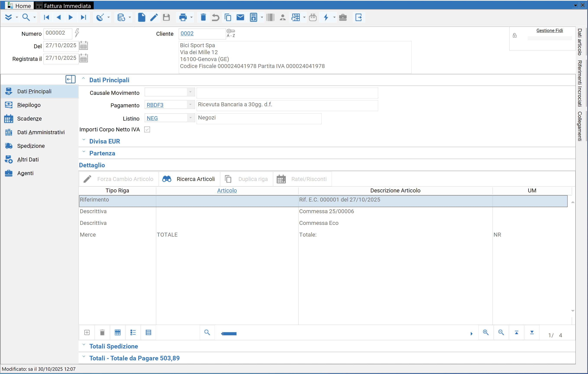
Task: Expand Totali - Totale da Pagare section
Action: (x=84, y=357)
